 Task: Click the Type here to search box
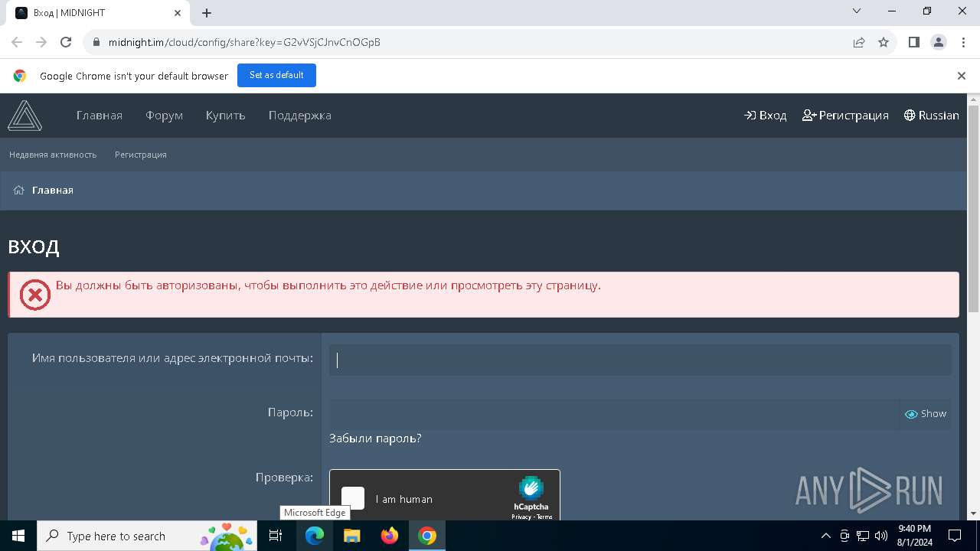pos(145,536)
